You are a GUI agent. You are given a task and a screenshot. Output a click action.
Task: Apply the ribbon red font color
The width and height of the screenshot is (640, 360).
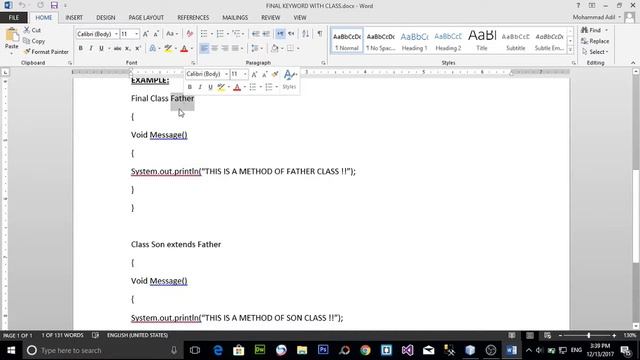(184, 49)
